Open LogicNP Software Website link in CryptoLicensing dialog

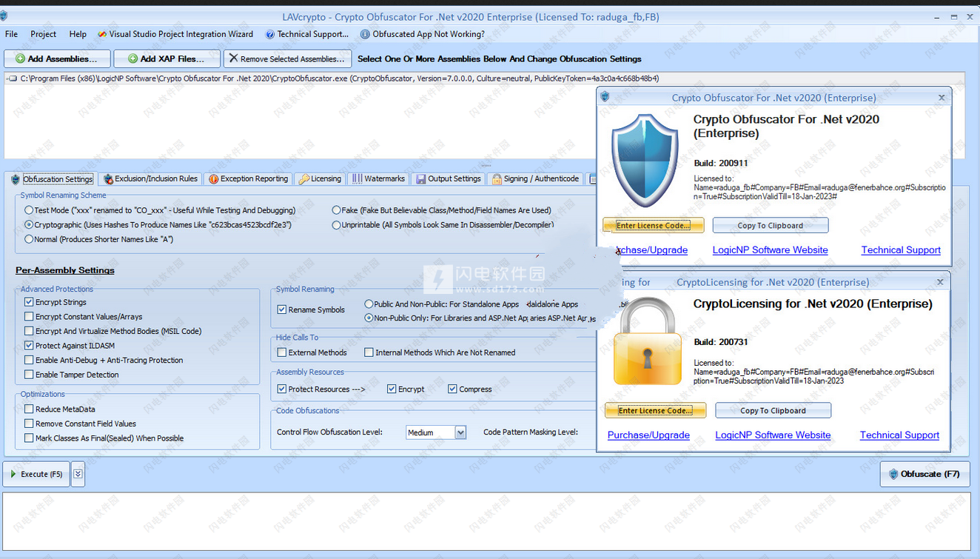point(773,435)
